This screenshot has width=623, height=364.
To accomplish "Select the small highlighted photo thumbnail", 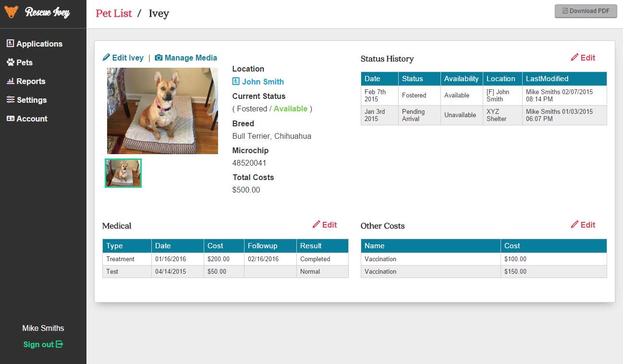I will coord(123,173).
